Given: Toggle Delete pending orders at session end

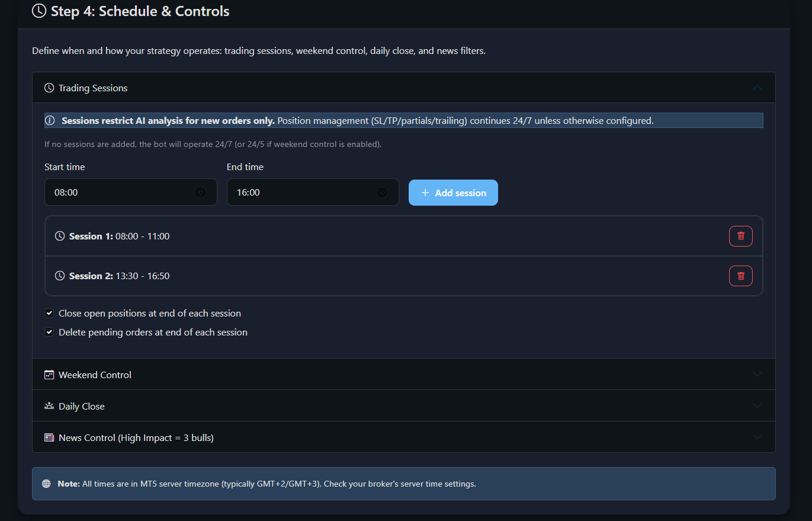Looking at the screenshot, I should (x=49, y=332).
